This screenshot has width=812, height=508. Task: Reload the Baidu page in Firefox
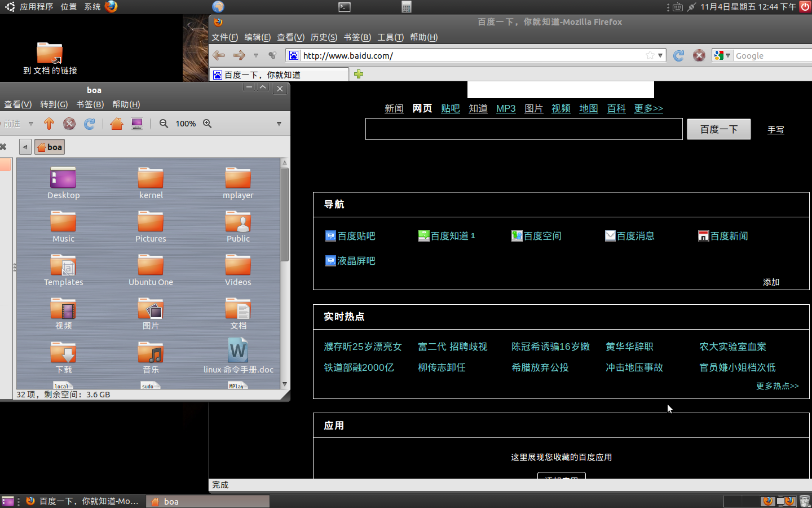click(679, 55)
